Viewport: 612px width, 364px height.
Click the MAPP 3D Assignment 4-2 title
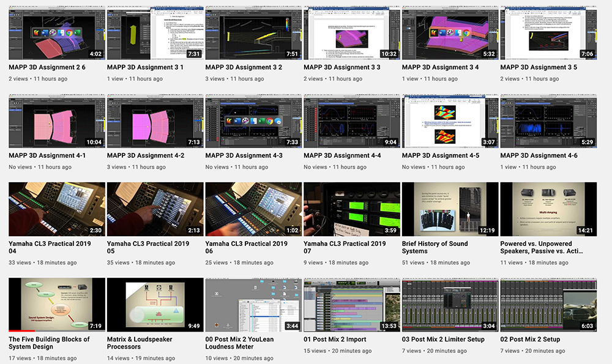click(x=145, y=155)
